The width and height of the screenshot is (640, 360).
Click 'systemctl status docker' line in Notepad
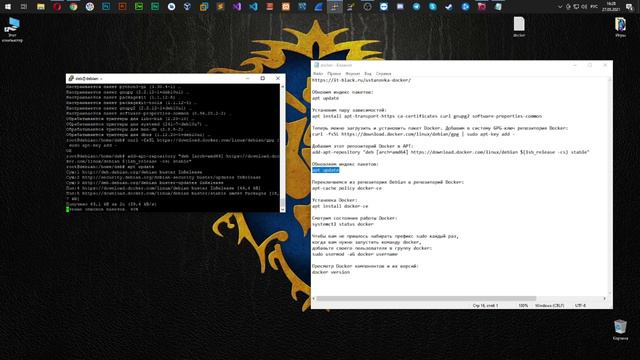(343, 224)
